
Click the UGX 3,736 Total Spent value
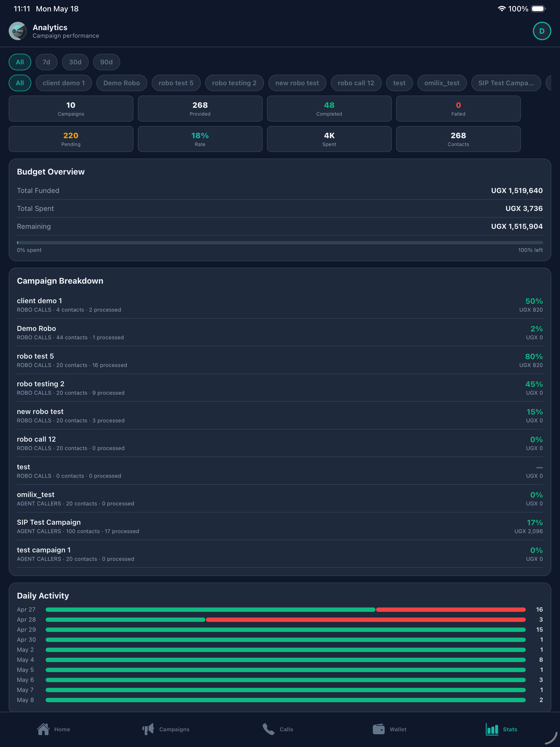524,208
